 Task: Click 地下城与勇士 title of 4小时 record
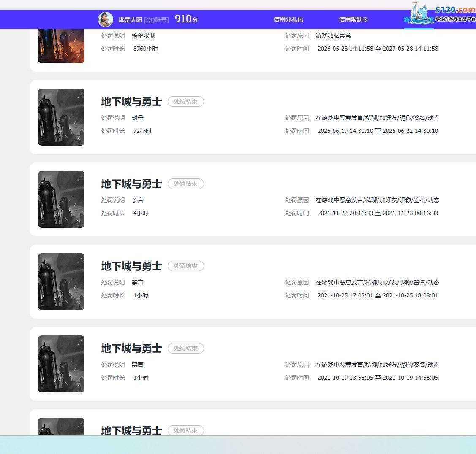pyautogui.click(x=131, y=184)
